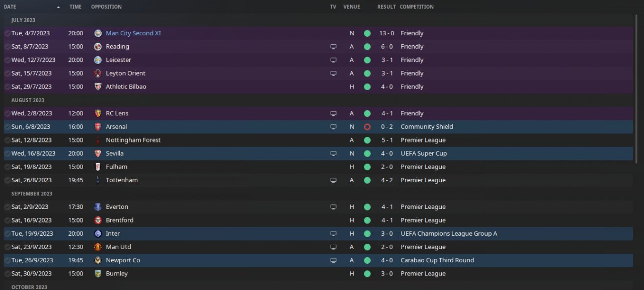Toggle the tick circle beside Tue, 4/7/2023

7,33
